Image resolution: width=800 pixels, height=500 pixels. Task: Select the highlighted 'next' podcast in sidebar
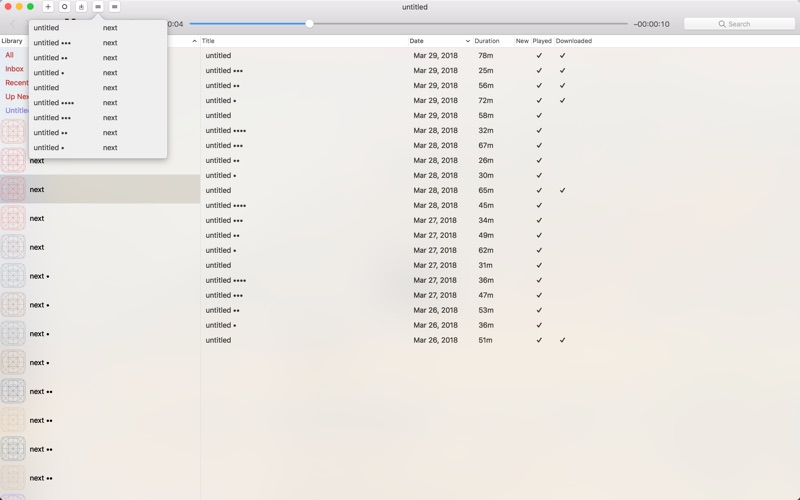click(x=100, y=189)
